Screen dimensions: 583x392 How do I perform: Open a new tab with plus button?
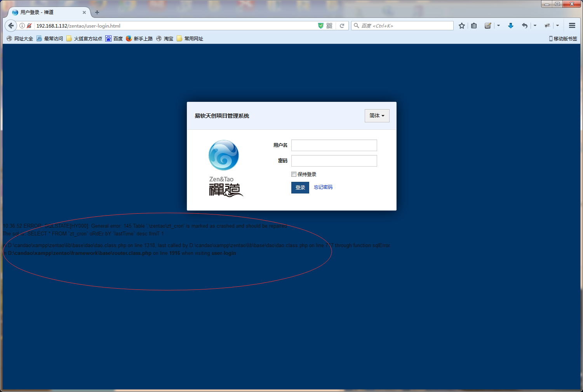[97, 12]
